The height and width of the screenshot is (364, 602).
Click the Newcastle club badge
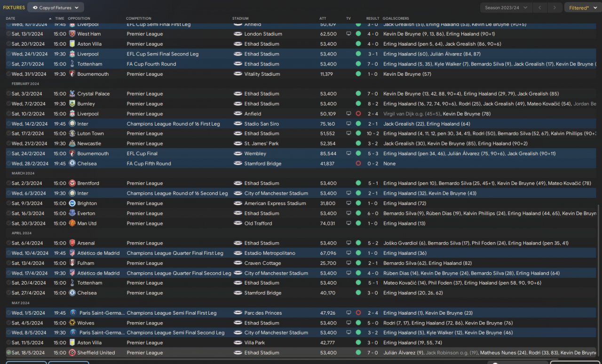click(x=72, y=143)
